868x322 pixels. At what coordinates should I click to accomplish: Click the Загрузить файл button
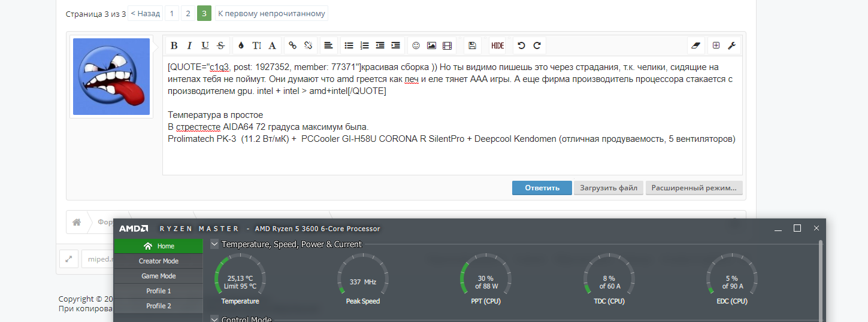point(609,188)
